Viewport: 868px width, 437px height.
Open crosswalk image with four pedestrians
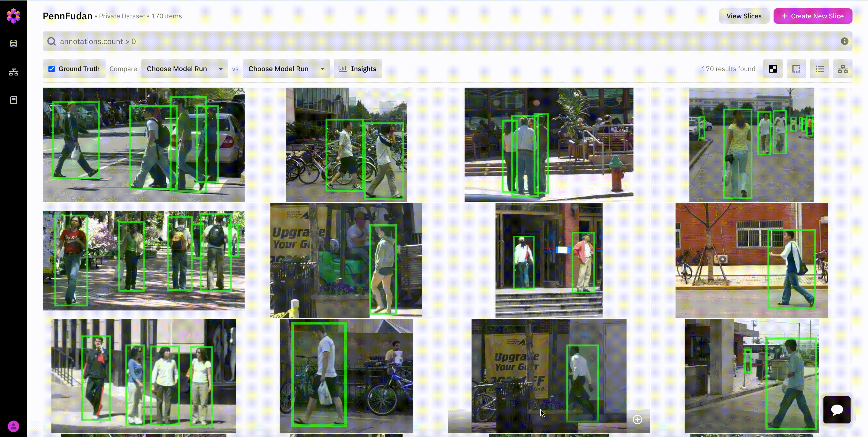click(144, 145)
